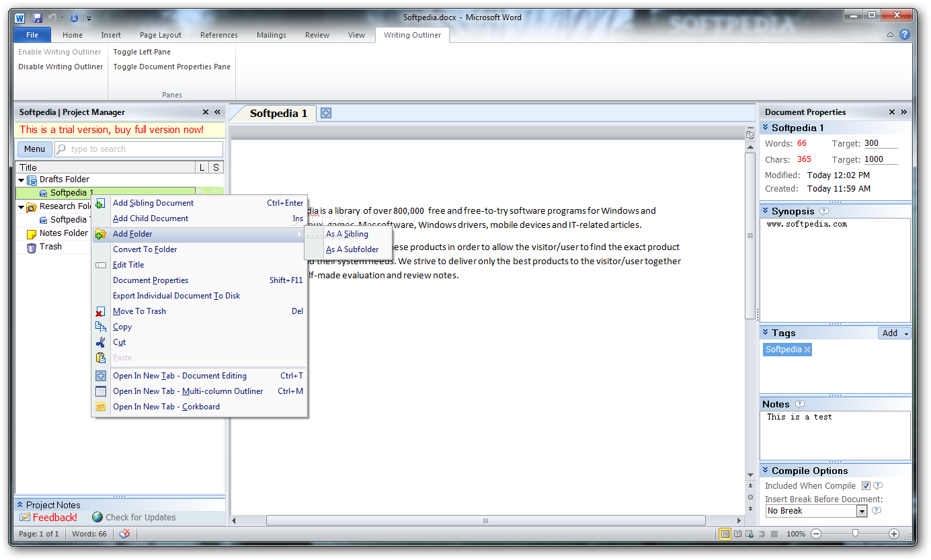The image size is (931, 560).
Task: Open the Insert Break Before Document dropdown
Action: point(862,512)
